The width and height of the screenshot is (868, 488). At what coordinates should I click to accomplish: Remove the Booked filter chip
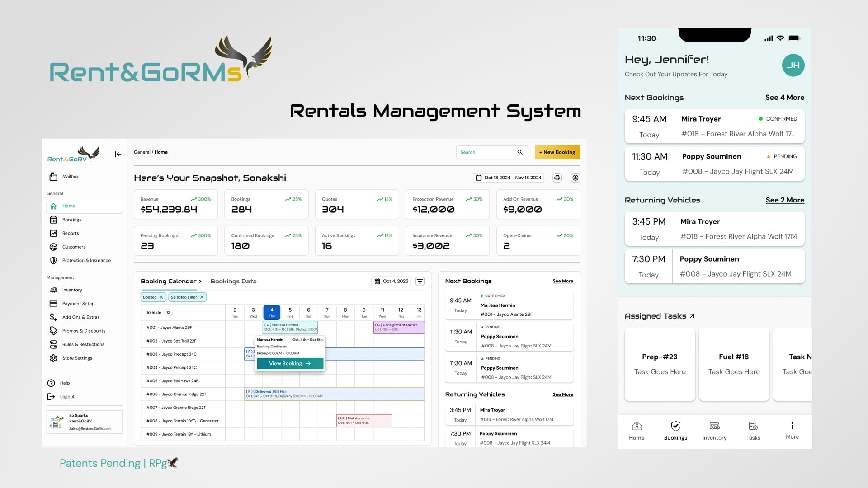(161, 297)
